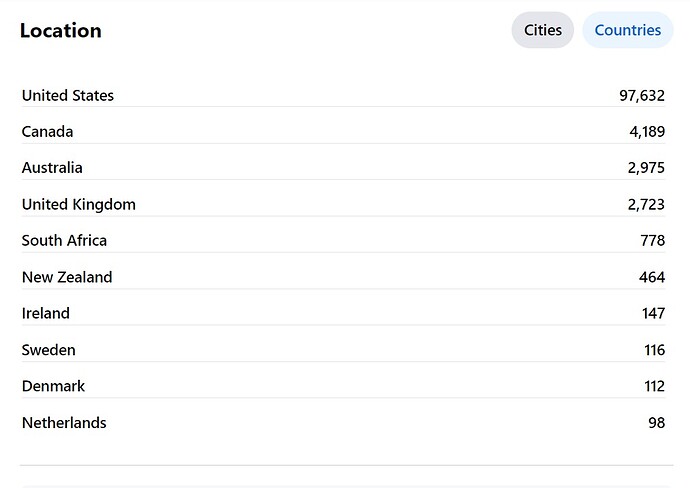Select the Australia row label

coord(52,168)
